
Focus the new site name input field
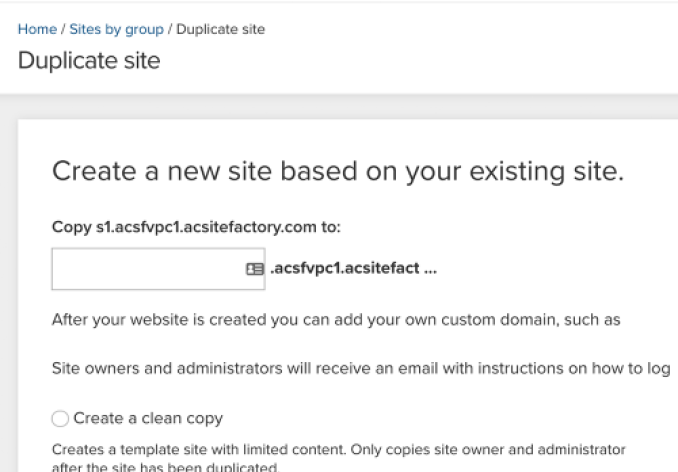tap(145, 269)
